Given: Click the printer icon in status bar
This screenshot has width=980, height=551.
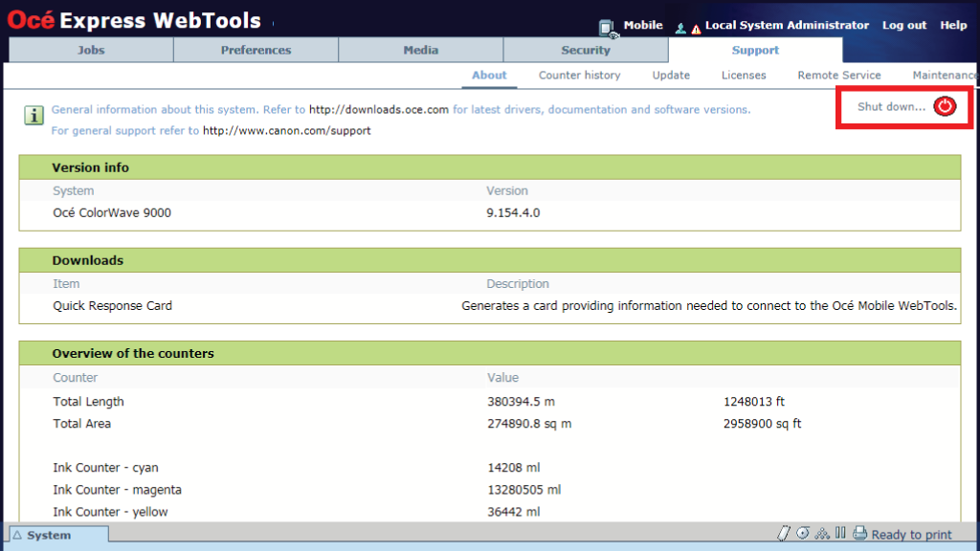Looking at the screenshot, I should click(860, 533).
